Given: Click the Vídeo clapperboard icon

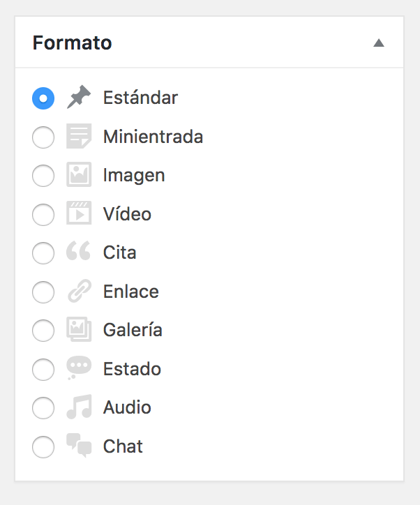Looking at the screenshot, I should pyautogui.click(x=79, y=213).
